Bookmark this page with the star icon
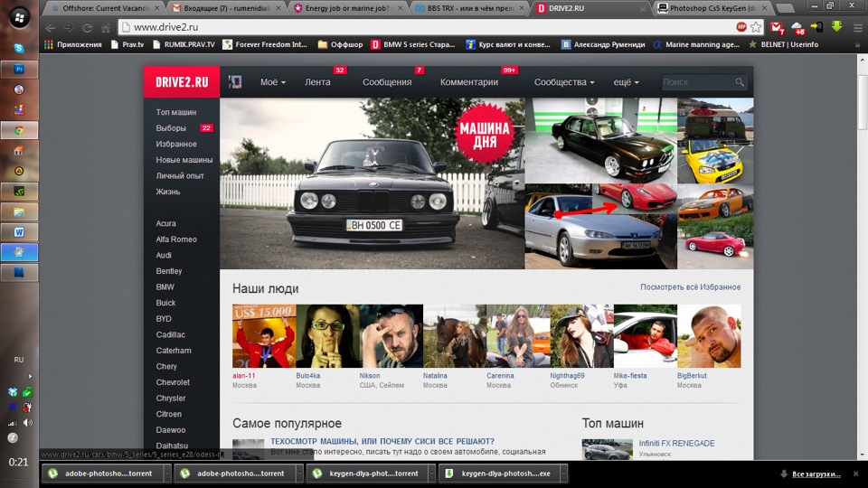Screen dimensions: 868x488 [756, 26]
